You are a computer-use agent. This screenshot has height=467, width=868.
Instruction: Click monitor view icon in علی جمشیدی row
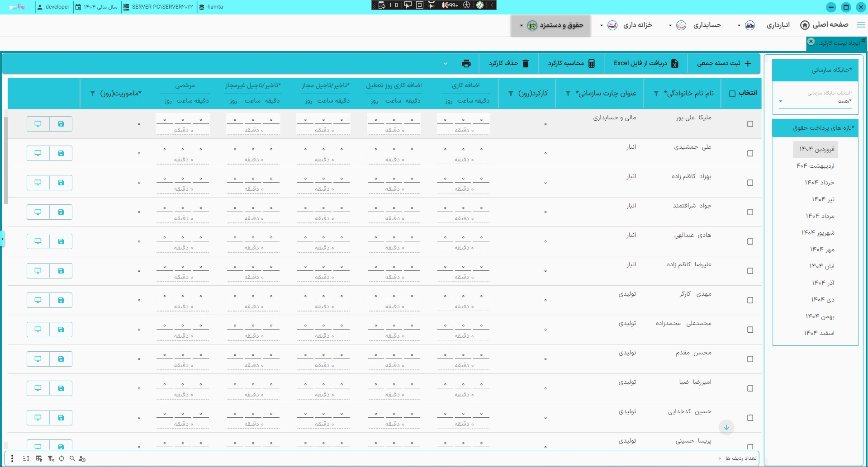(38, 153)
